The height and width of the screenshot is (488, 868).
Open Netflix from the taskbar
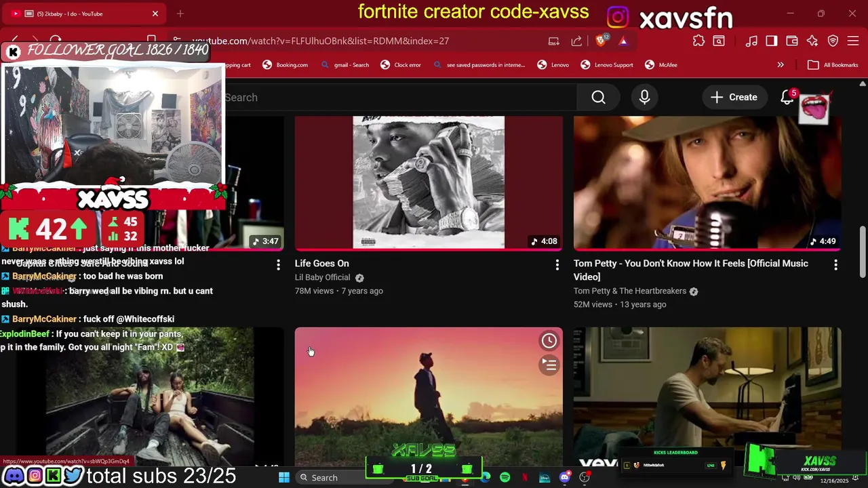click(525, 477)
